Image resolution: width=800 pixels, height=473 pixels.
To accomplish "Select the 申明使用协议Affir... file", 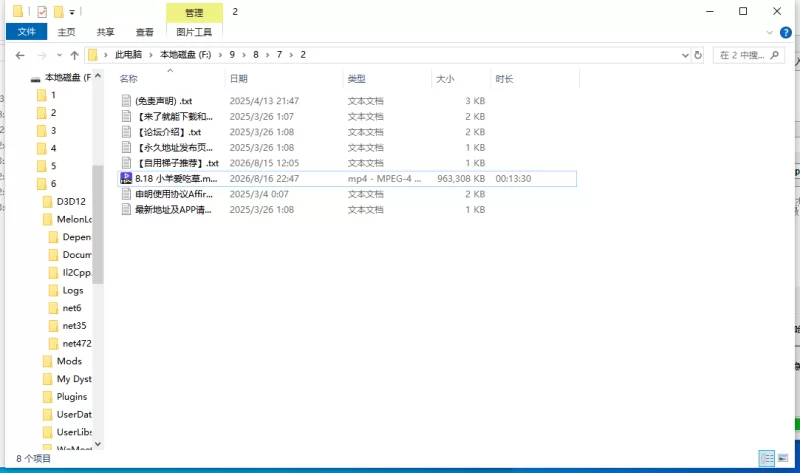I will click(x=174, y=194).
